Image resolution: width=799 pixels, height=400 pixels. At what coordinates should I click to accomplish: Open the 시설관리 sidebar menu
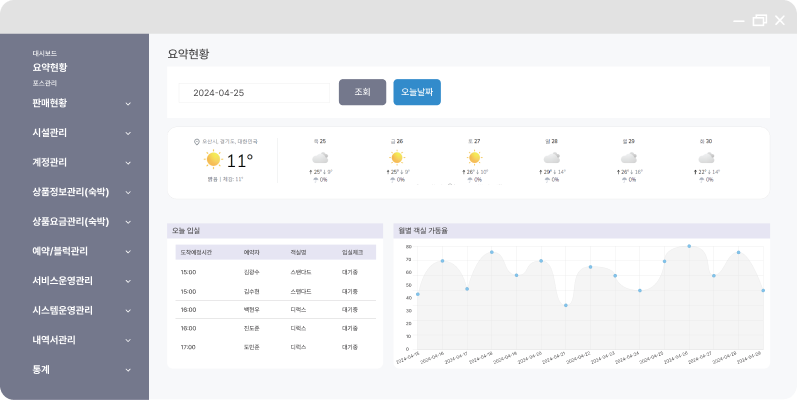point(49,132)
